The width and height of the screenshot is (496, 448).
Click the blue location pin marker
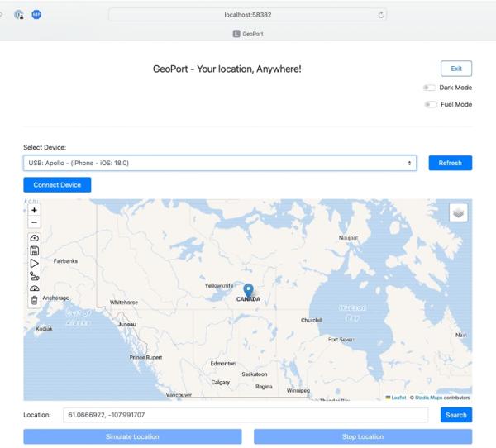point(248,289)
